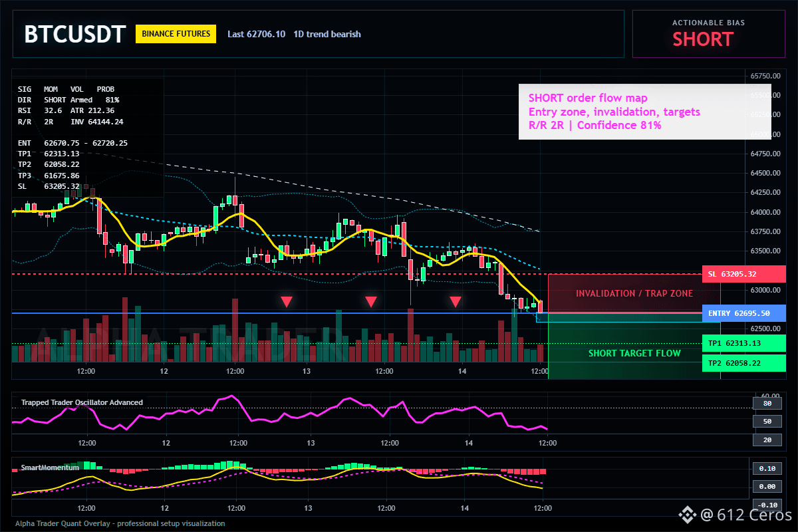Click the INVALIDATION / TRAP ZONE label
798x532 pixels.
tap(634, 293)
